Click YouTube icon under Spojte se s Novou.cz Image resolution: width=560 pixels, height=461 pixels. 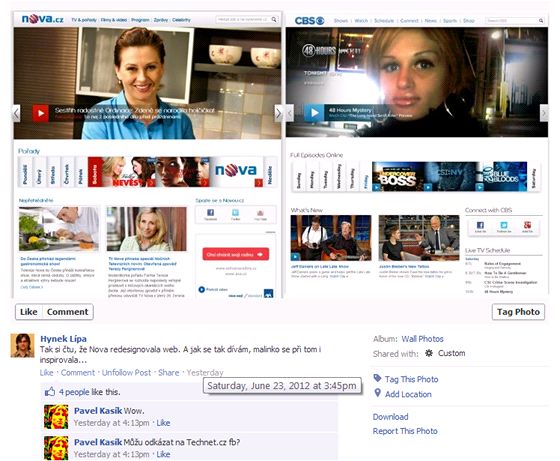click(260, 213)
